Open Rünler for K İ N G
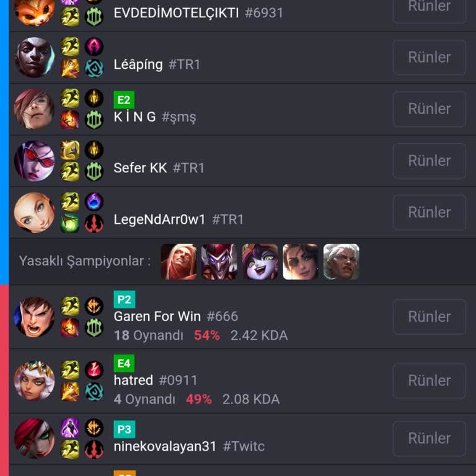 click(x=429, y=109)
